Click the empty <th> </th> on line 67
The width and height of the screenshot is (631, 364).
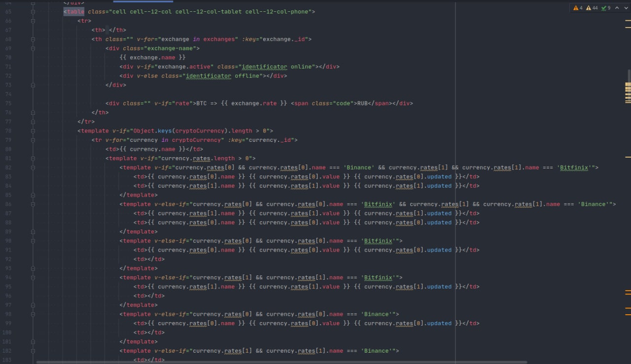tap(108, 30)
